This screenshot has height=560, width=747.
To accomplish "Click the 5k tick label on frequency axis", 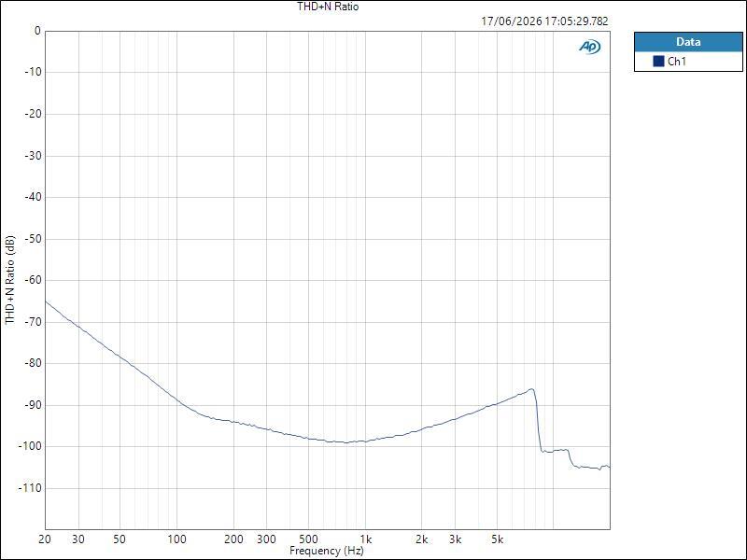I will click(x=497, y=539).
